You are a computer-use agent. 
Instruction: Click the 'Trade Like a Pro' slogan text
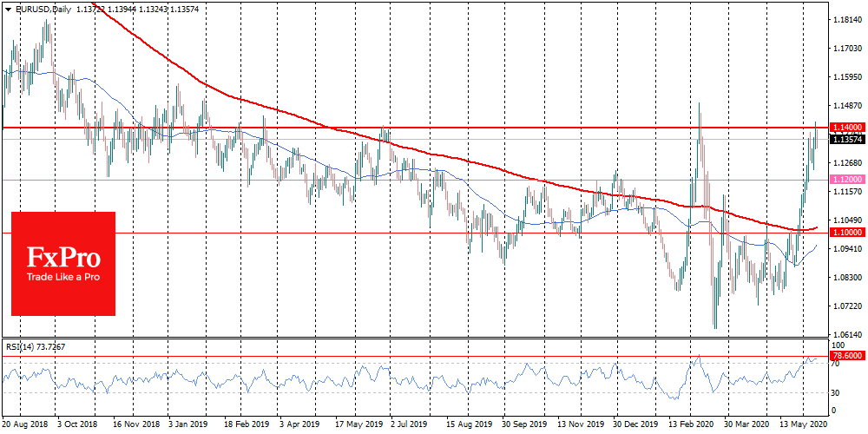[x=62, y=276]
